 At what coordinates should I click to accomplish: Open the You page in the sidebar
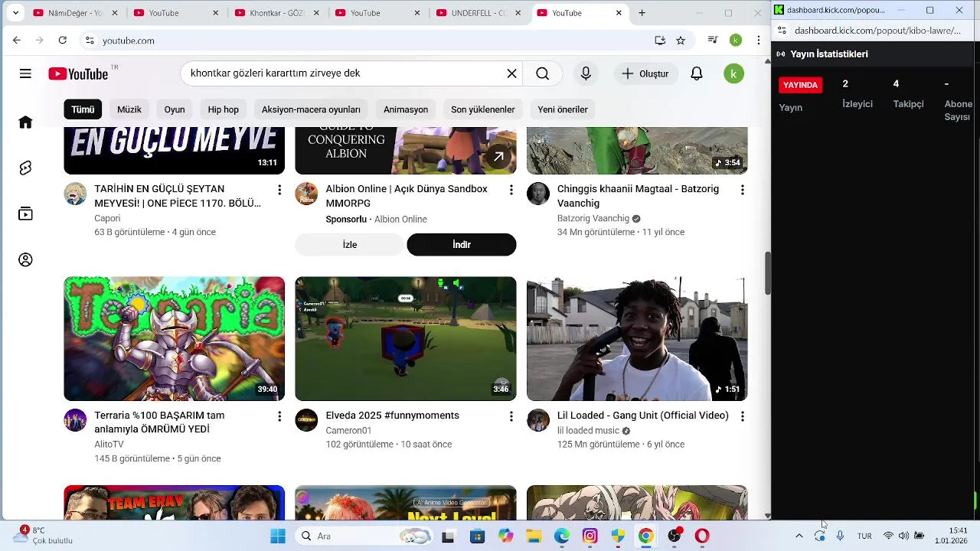25,260
